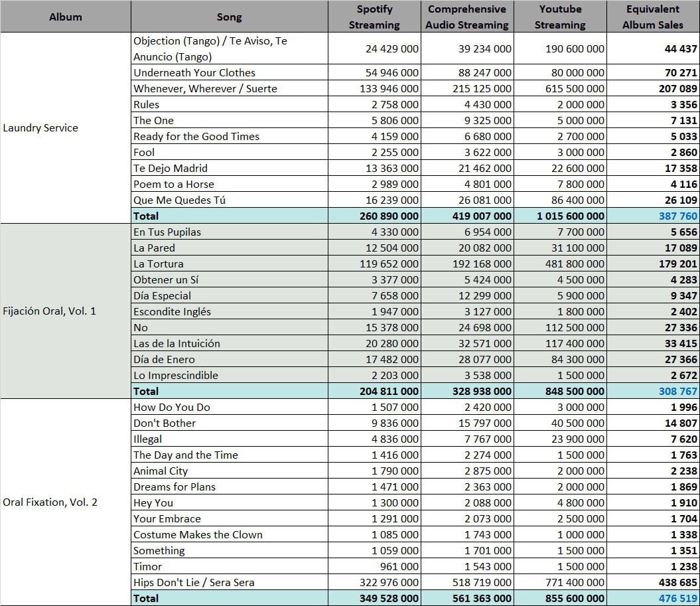Click The One song cell

click(x=230, y=121)
